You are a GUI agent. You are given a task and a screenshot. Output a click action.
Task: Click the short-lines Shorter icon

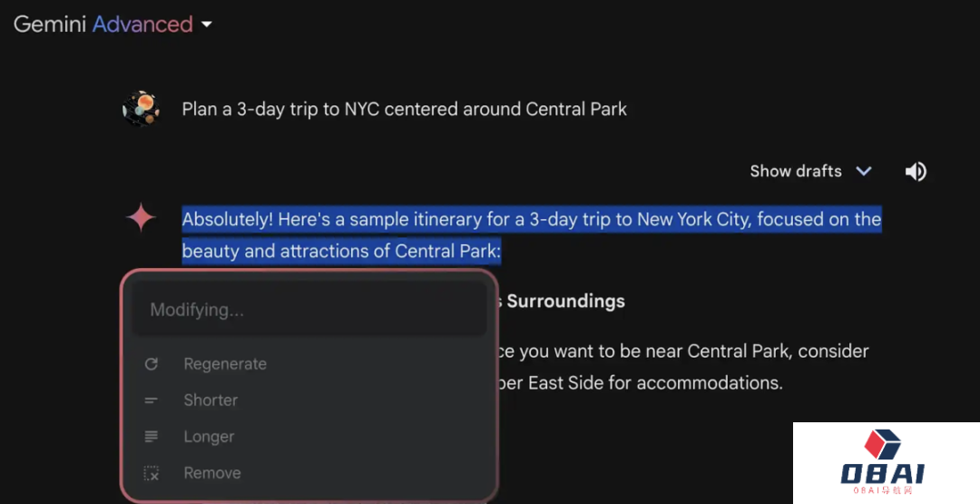click(x=152, y=400)
